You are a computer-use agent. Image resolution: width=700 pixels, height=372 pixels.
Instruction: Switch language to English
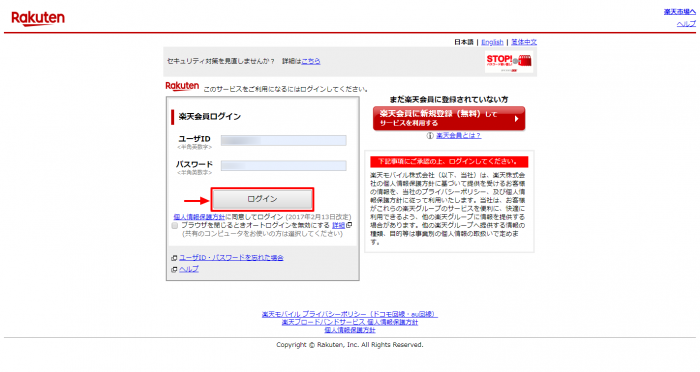[x=492, y=42]
